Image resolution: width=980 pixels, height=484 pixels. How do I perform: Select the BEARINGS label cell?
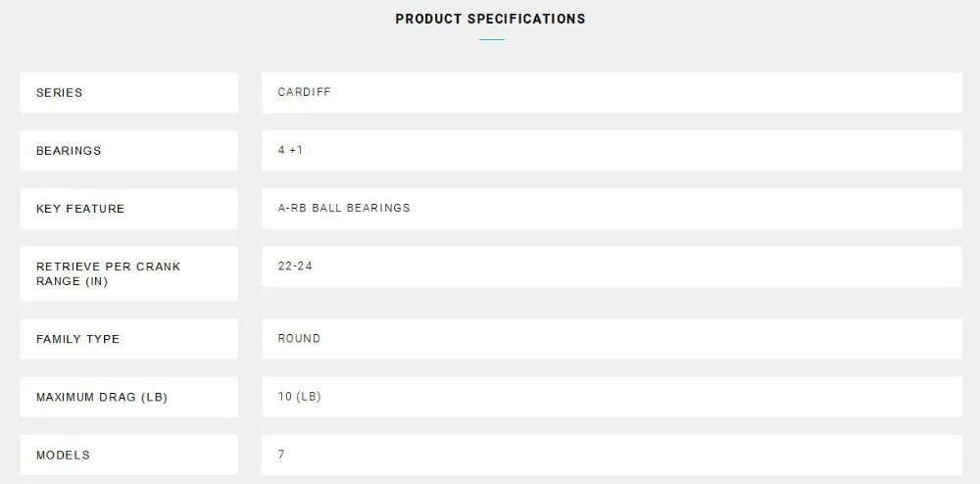point(128,151)
